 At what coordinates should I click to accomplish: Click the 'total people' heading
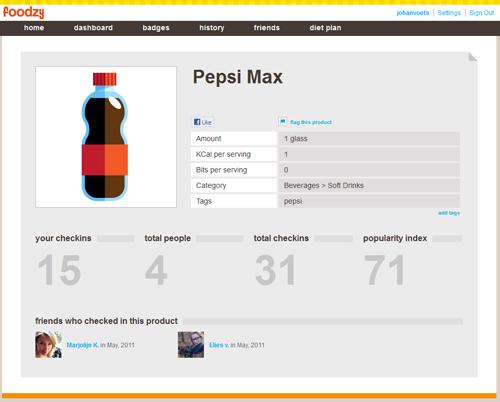click(x=167, y=238)
